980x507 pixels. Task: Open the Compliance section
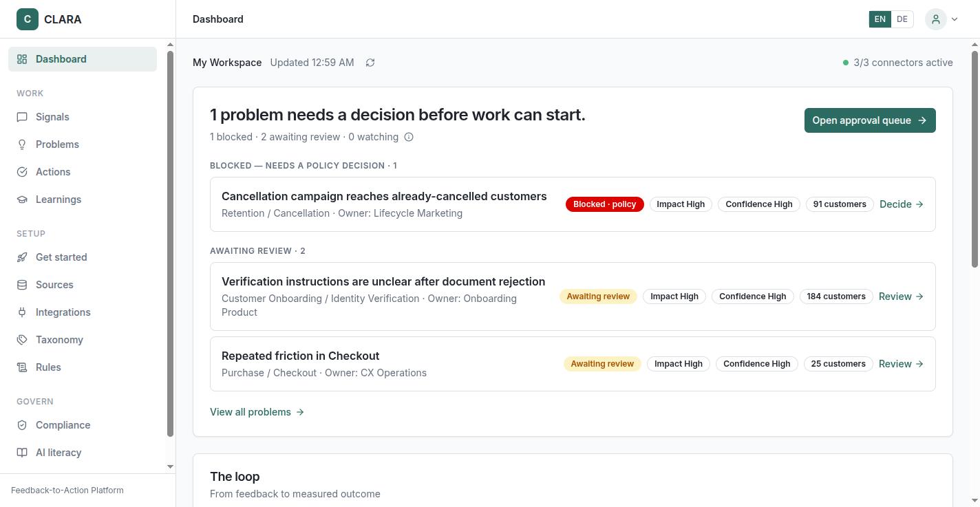click(83, 425)
